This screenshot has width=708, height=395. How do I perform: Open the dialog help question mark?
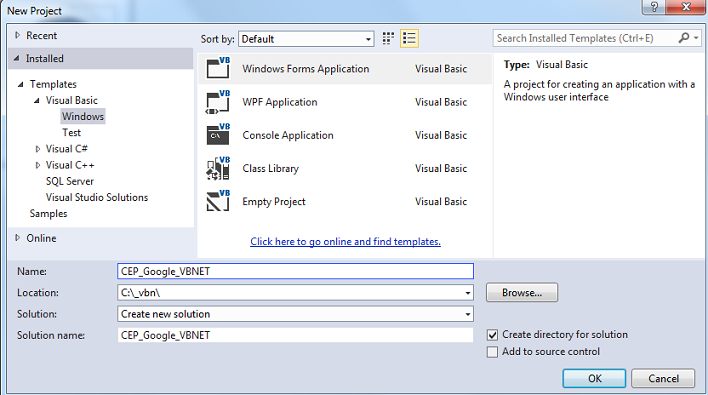click(653, 7)
